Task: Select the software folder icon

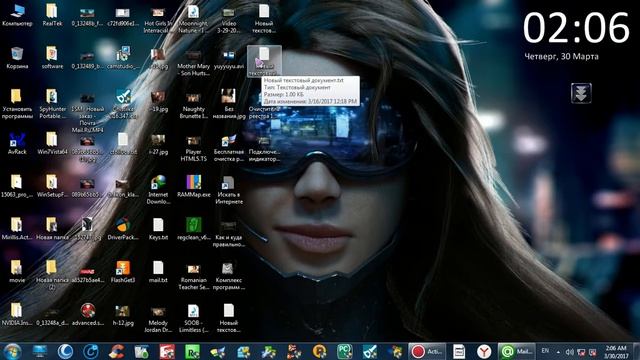Action: [x=52, y=58]
